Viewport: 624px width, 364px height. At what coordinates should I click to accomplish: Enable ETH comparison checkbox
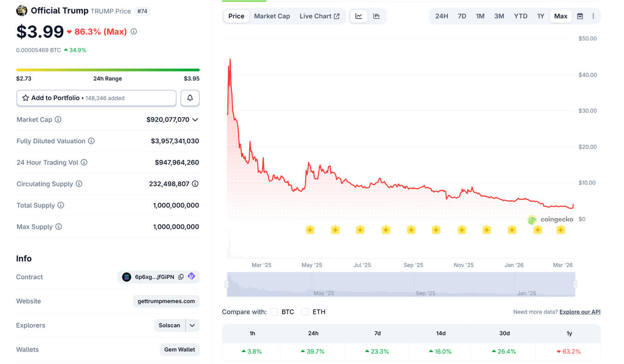(x=305, y=312)
